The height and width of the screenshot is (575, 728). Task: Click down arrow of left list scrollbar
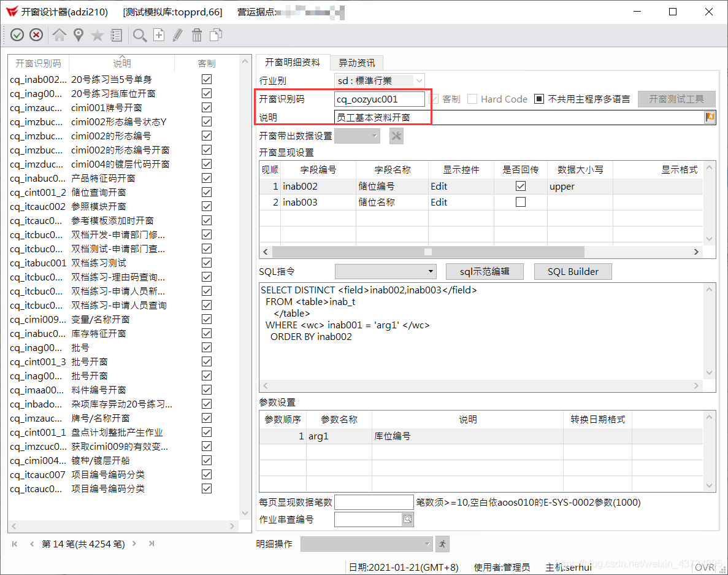[245, 513]
